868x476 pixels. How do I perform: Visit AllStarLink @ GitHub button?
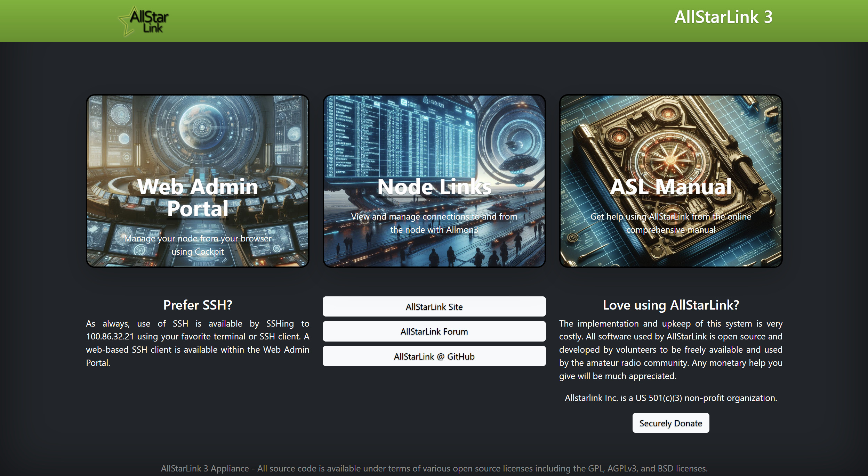tap(434, 356)
